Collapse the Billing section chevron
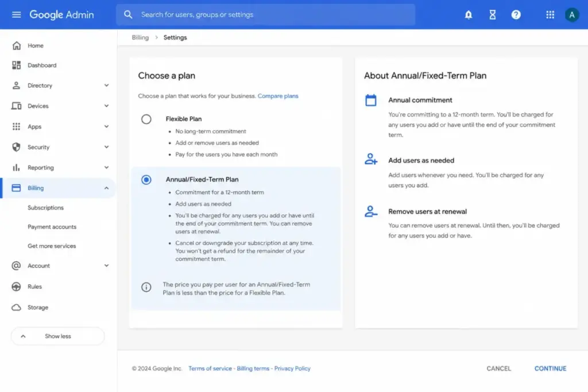This screenshot has height=392, width=588. (106, 188)
